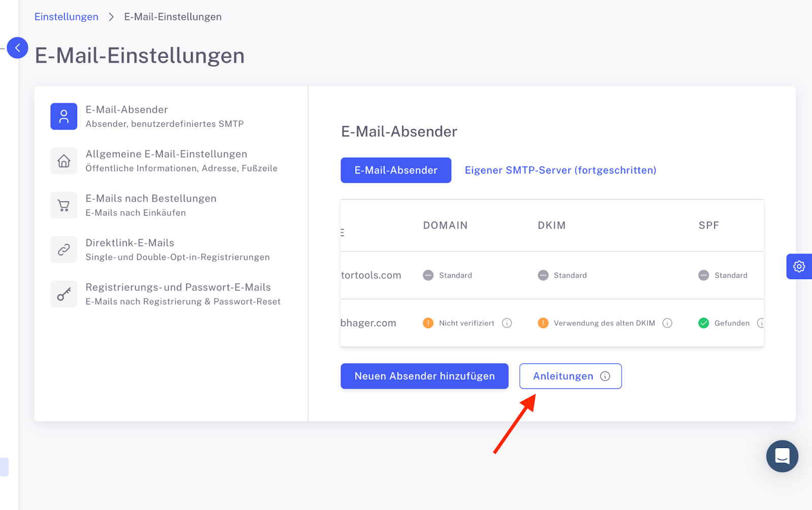Image resolution: width=812 pixels, height=510 pixels.
Task: Open Eigener SMTP-Server (fortgeschritten) tab
Action: point(560,170)
